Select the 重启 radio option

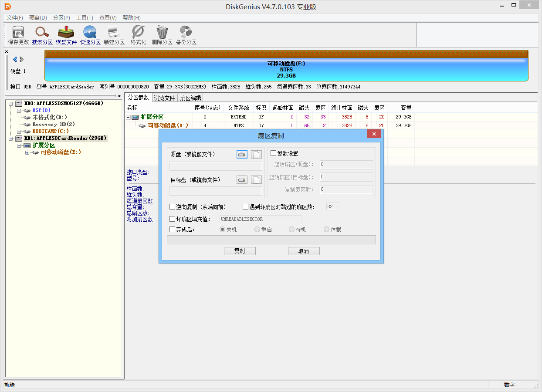(257, 230)
